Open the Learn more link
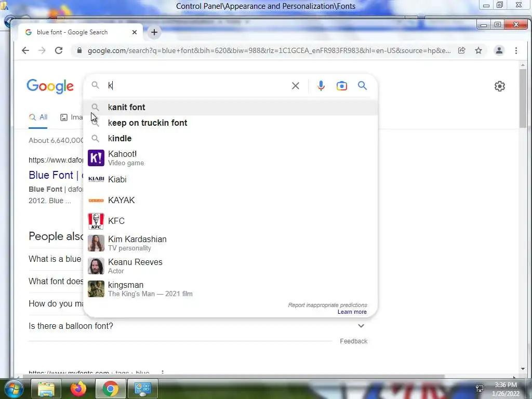532x399 pixels. point(352,312)
